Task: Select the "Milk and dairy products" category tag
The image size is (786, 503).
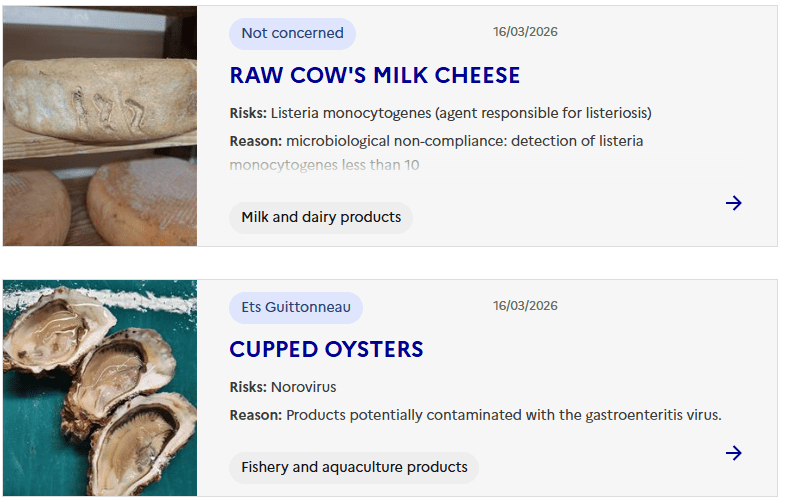Action: pos(321,217)
